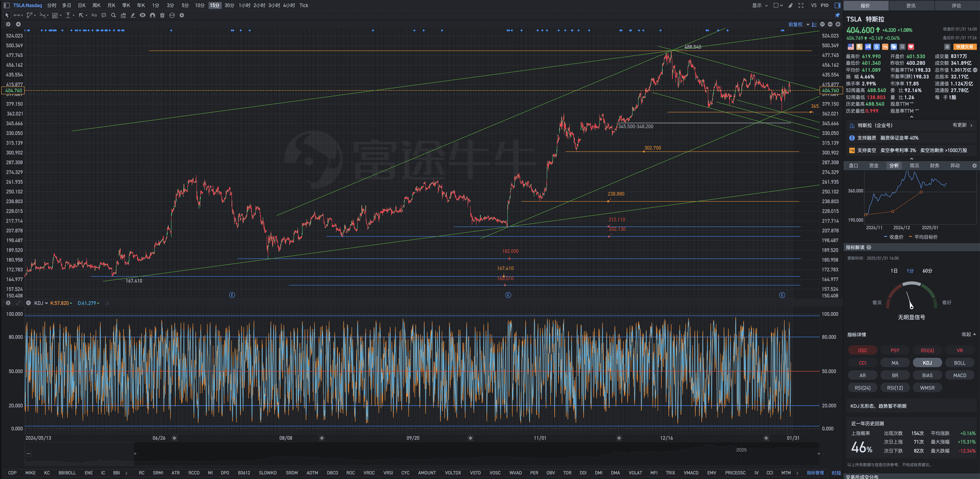Zoom out chart with minus button
Screen dimensions: 980x479
coord(830,24)
